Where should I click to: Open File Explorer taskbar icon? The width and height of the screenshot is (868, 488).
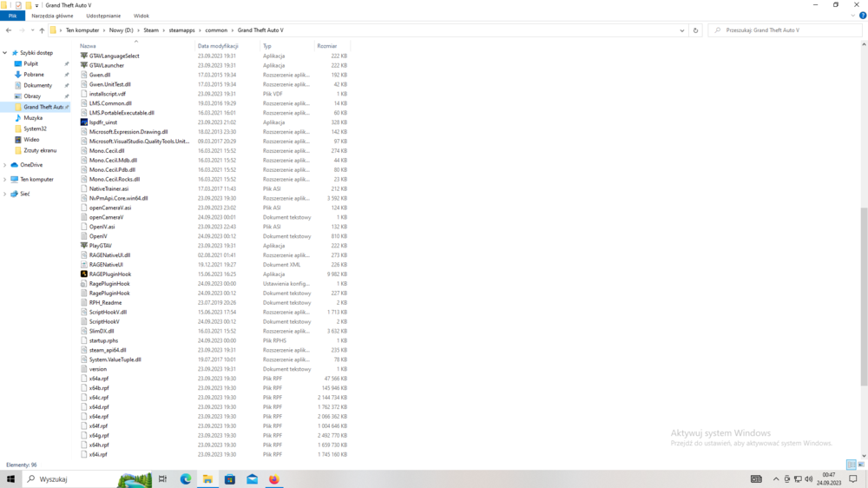207,479
